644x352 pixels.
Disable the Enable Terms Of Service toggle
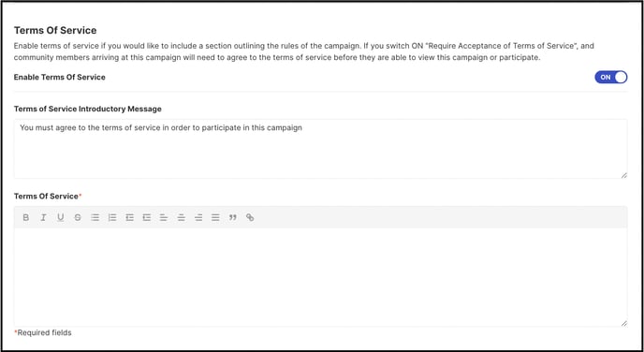pyautogui.click(x=610, y=77)
